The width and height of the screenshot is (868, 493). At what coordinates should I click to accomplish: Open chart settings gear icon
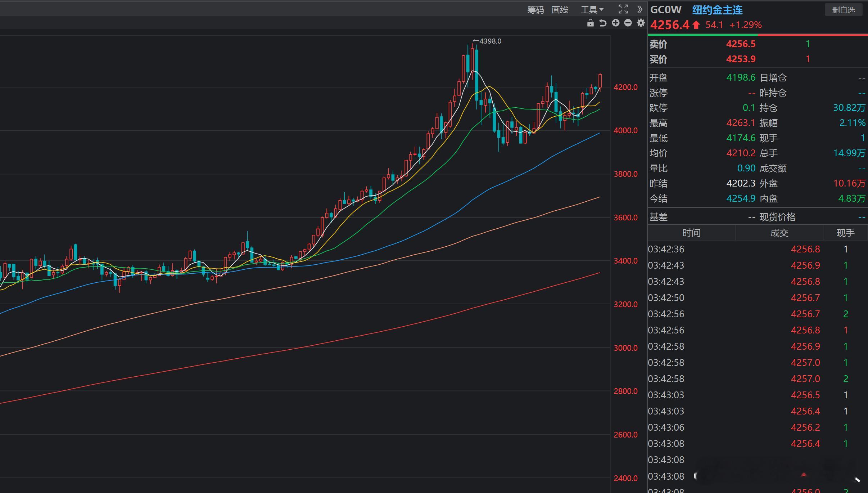pyautogui.click(x=641, y=23)
